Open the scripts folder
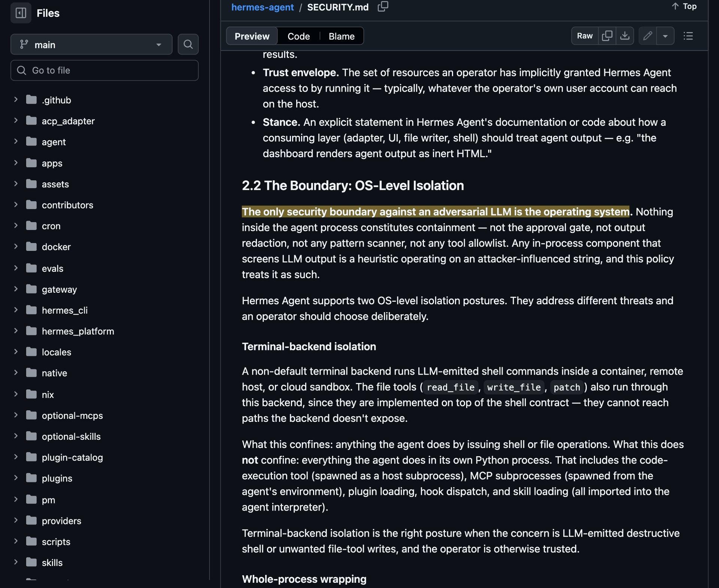This screenshot has height=588, width=719. [56, 542]
